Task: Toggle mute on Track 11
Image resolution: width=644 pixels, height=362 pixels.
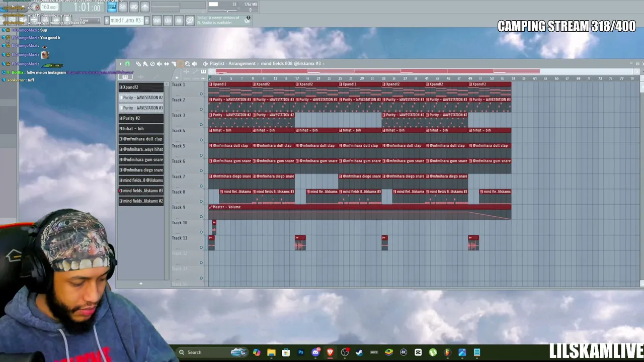Action: point(201,247)
